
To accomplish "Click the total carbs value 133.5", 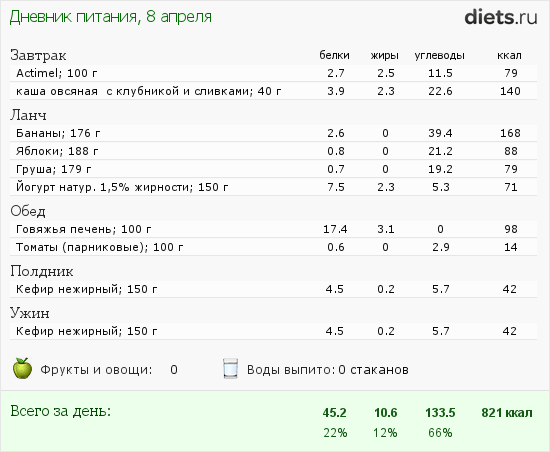I will coord(440,413).
